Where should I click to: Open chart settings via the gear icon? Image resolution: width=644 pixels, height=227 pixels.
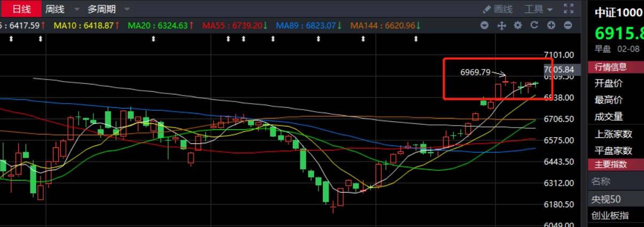(518, 25)
